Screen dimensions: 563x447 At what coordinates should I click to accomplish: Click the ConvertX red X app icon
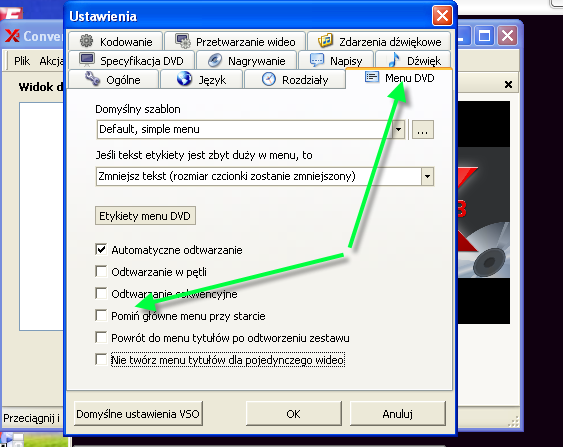coord(12,36)
